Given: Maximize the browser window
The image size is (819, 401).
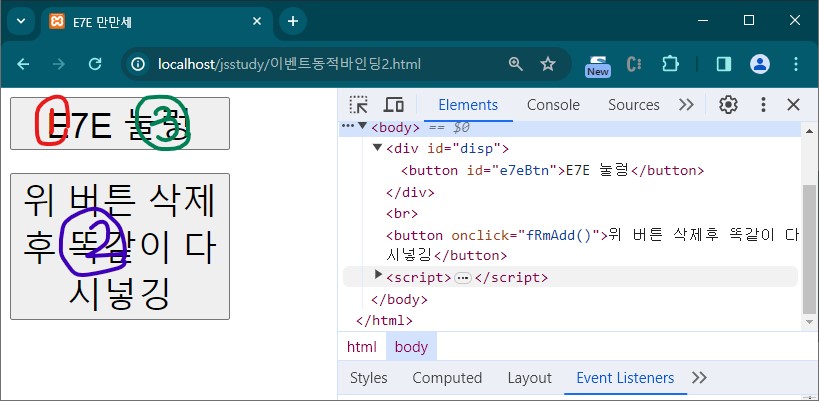Looking at the screenshot, I should (749, 20).
